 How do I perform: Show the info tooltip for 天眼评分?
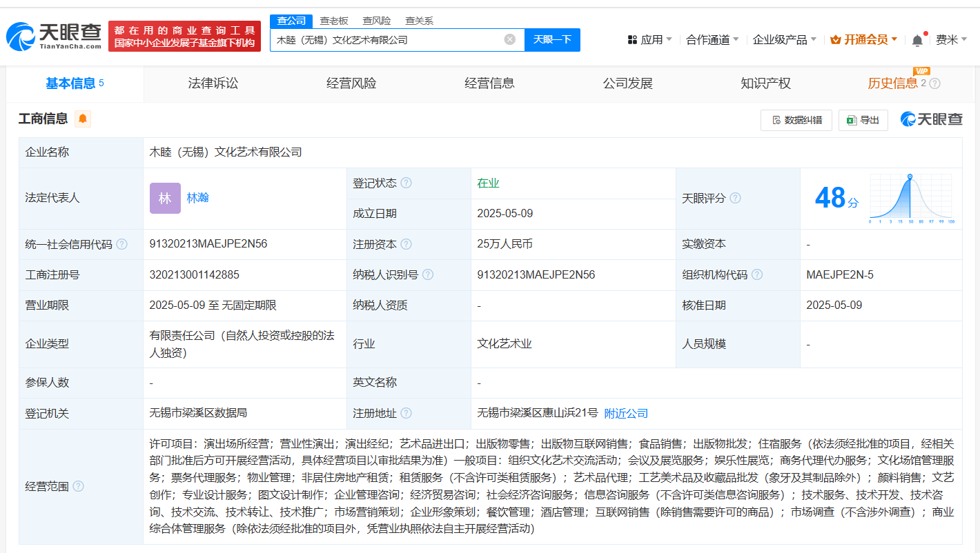tap(736, 199)
